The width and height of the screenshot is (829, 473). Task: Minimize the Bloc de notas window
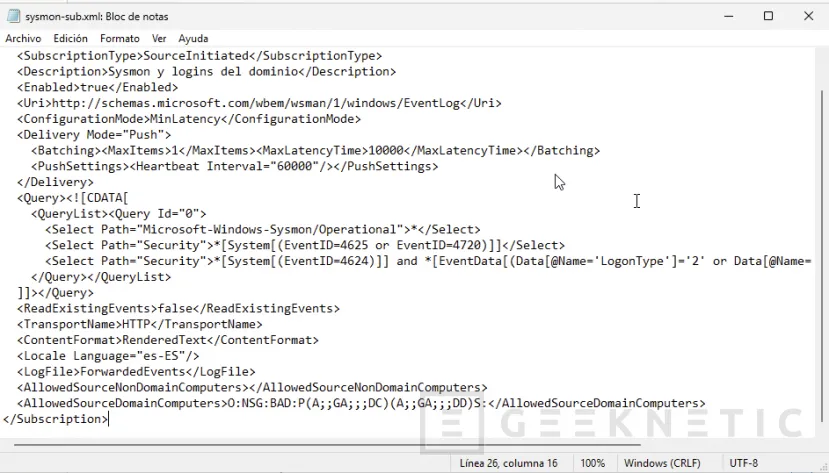point(729,16)
